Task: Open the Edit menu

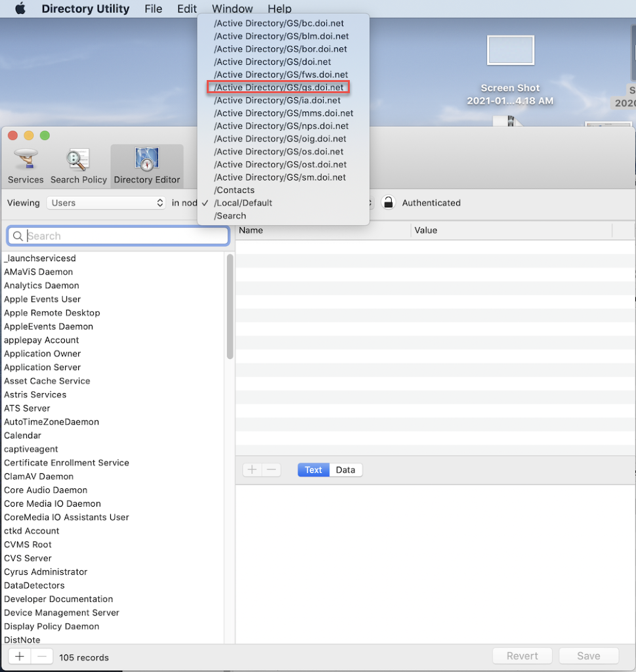Action: point(187,9)
